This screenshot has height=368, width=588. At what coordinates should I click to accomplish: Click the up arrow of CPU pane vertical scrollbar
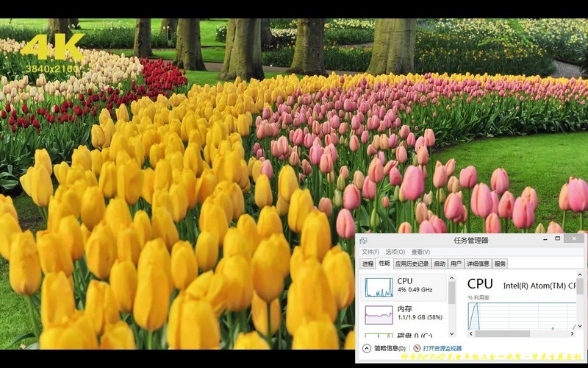(580, 276)
